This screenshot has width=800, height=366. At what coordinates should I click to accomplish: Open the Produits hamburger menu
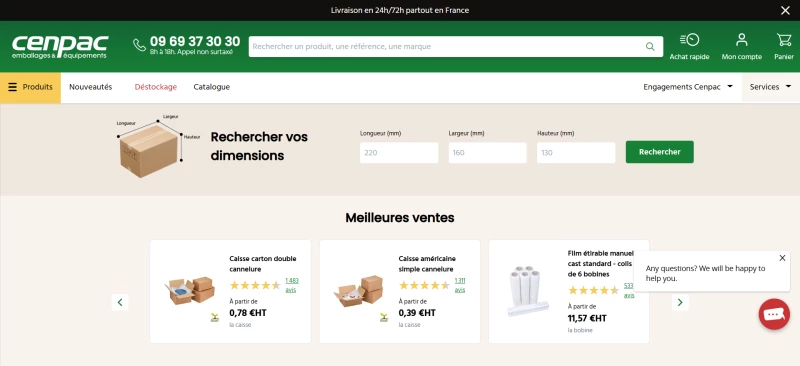tap(30, 87)
